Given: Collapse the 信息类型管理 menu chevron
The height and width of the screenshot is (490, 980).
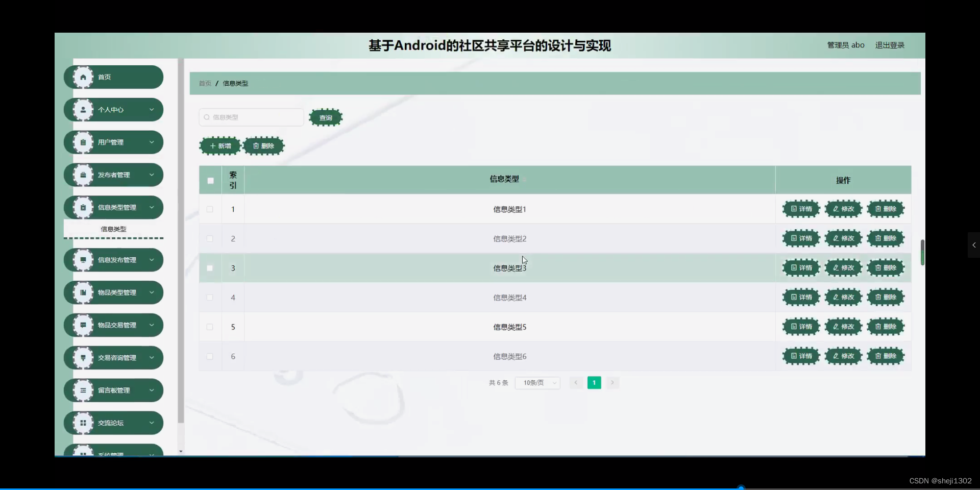Looking at the screenshot, I should pyautogui.click(x=152, y=207).
